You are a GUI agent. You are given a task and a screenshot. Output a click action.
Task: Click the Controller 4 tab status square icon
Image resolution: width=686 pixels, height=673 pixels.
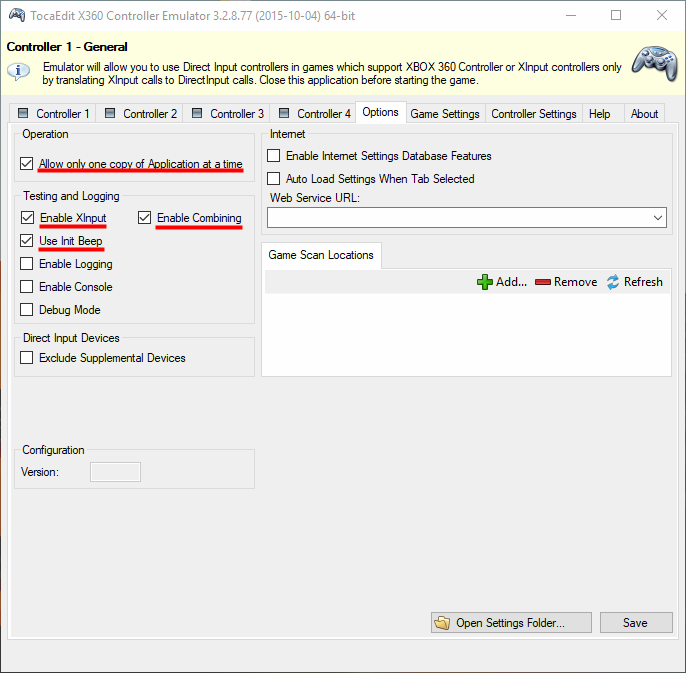pos(284,113)
